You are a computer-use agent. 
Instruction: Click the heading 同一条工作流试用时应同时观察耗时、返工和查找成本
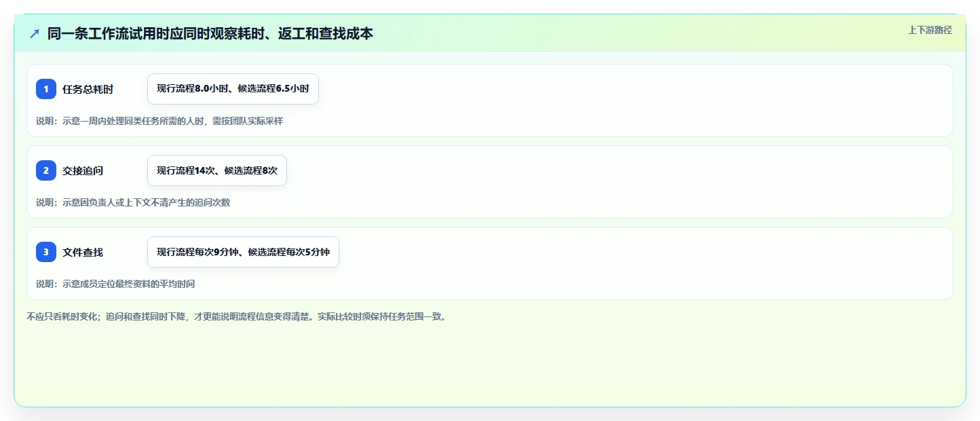[x=210, y=33]
